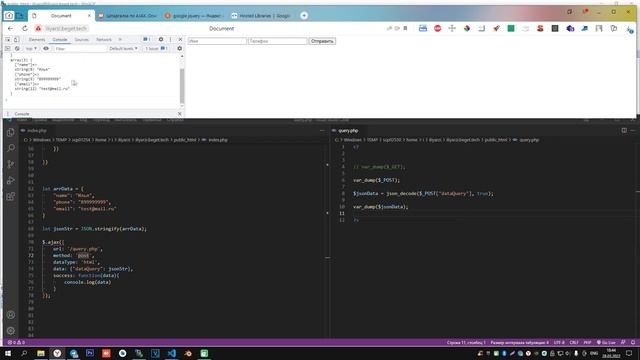Click the split editor icon in query.php pane
Image resolution: width=640 pixels, height=360 pixels.
tap(624, 130)
